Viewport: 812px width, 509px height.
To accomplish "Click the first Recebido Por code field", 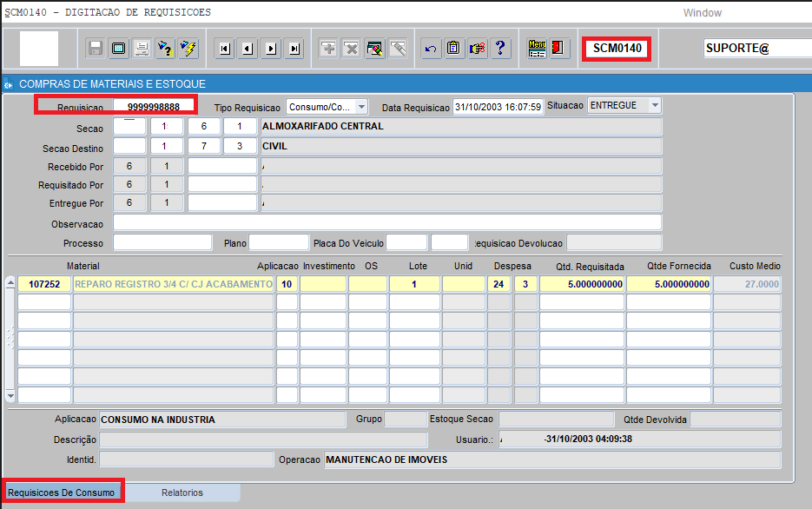I will tap(129, 166).
